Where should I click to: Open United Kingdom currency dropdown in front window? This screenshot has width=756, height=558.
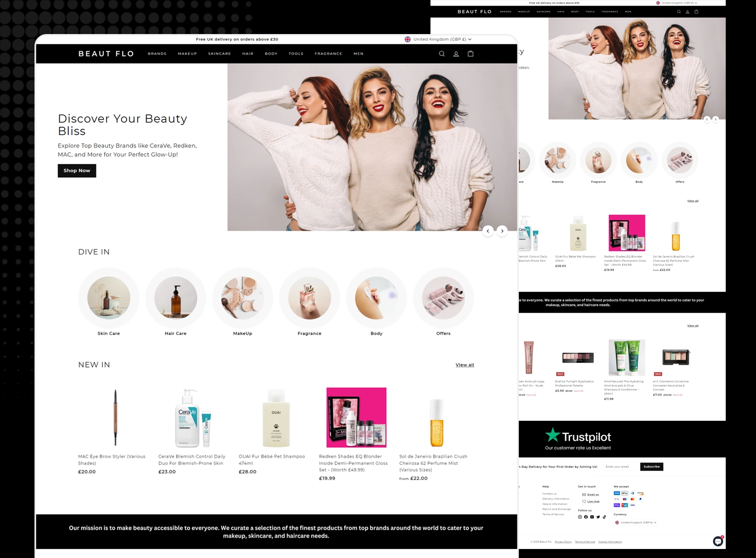point(438,39)
